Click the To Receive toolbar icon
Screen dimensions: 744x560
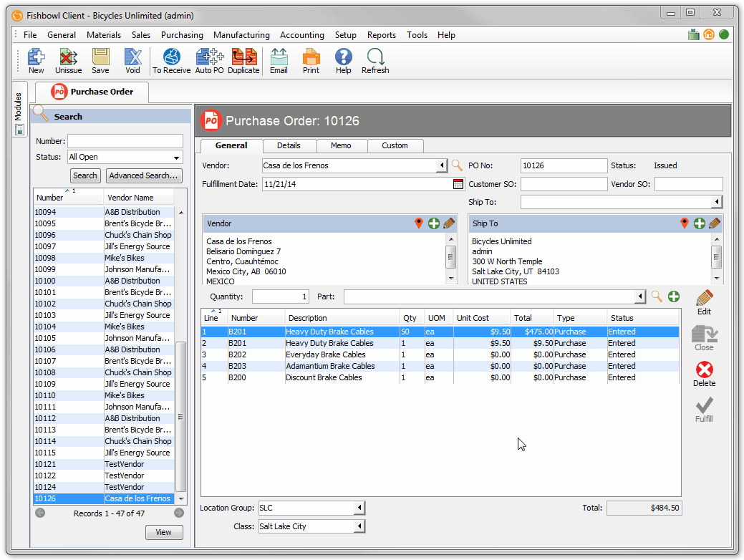tap(171, 61)
